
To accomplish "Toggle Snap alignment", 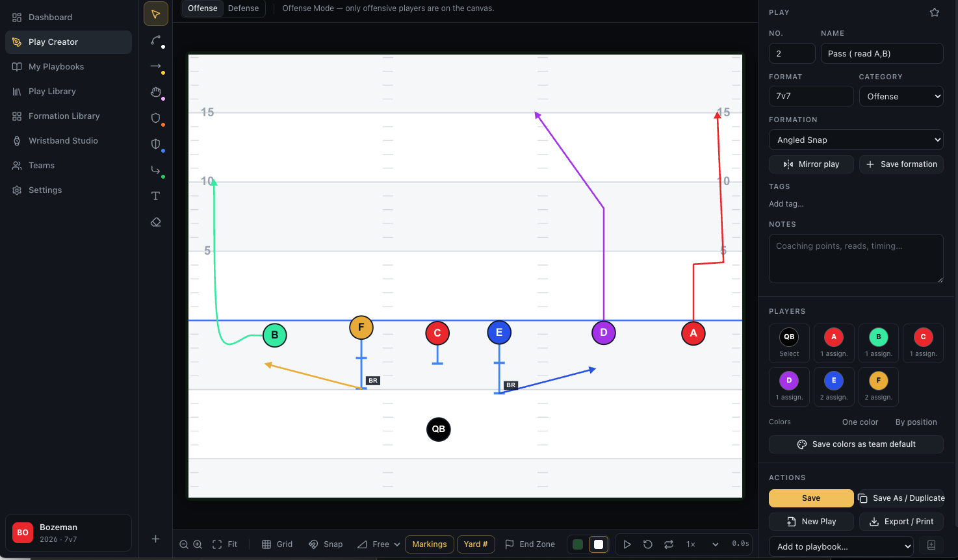I will point(326,544).
